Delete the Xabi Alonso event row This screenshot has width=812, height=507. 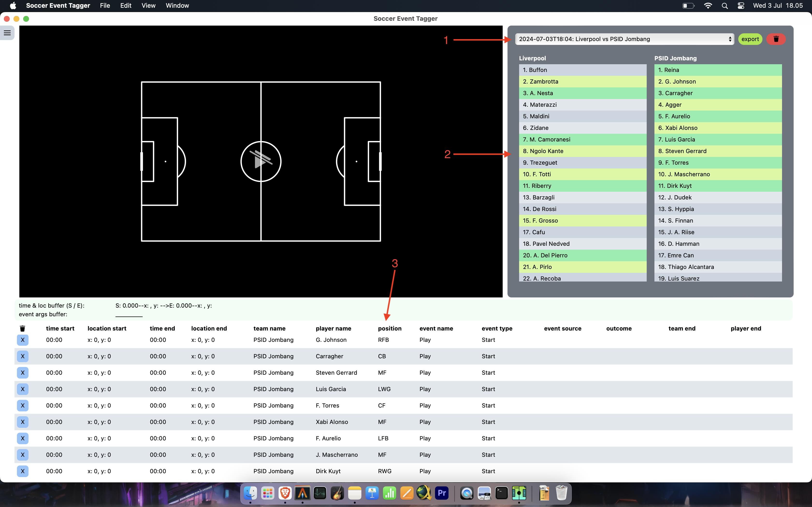coord(22,422)
